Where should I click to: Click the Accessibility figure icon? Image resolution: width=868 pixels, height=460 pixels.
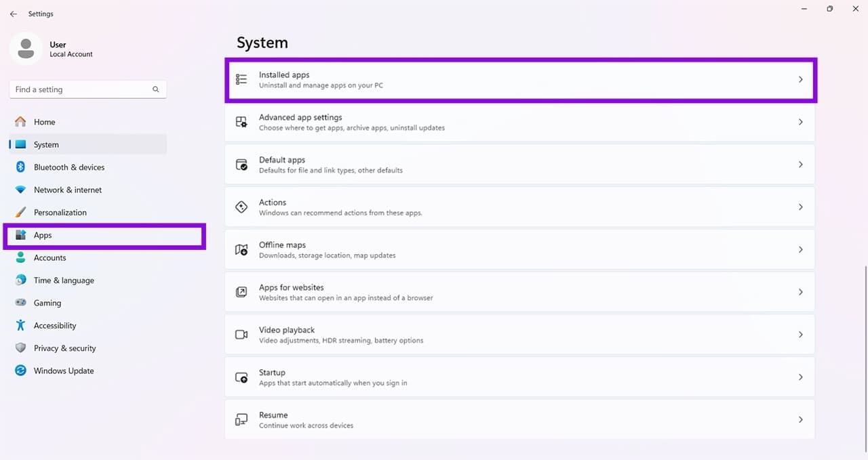point(20,325)
